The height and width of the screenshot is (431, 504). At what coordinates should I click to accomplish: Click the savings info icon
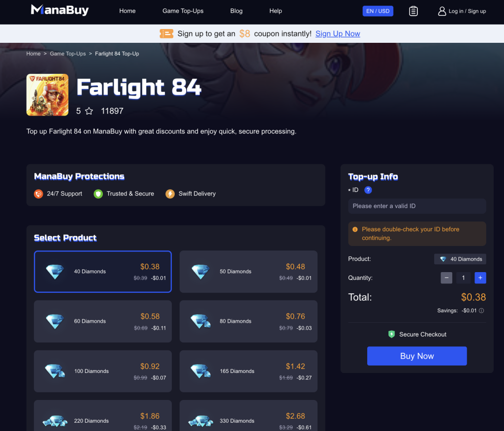point(481,310)
